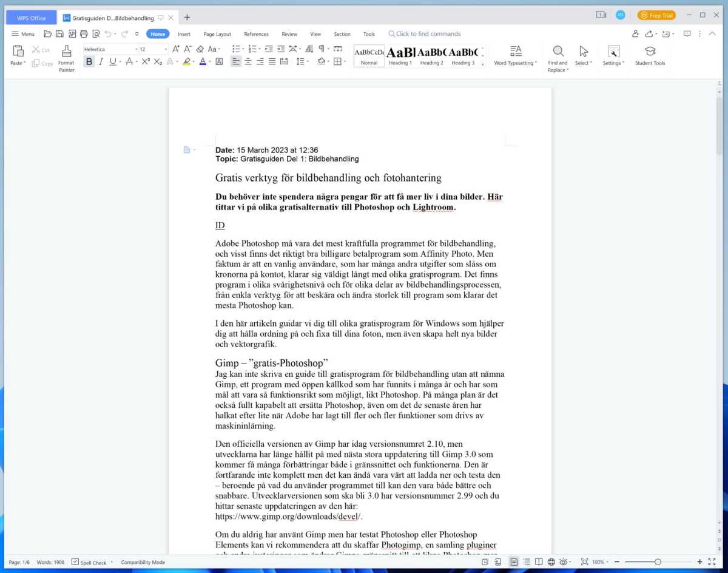
Task: Click the Print icon in quick toolbar
Action: coord(84,34)
